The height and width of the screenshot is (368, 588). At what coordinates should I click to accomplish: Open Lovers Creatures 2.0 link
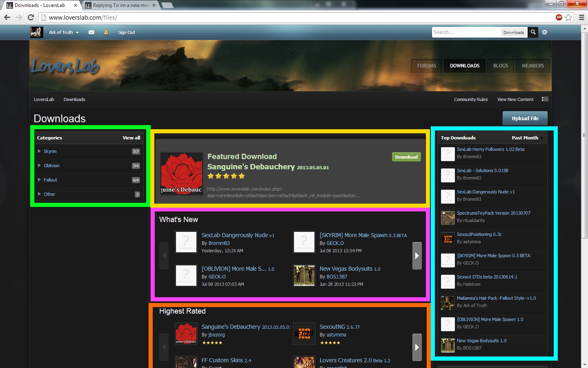click(355, 360)
